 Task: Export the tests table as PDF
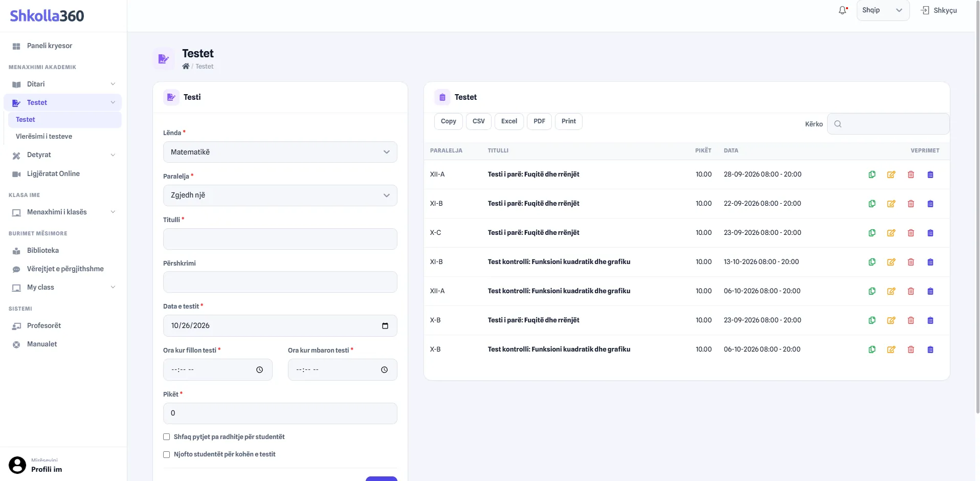pyautogui.click(x=539, y=121)
